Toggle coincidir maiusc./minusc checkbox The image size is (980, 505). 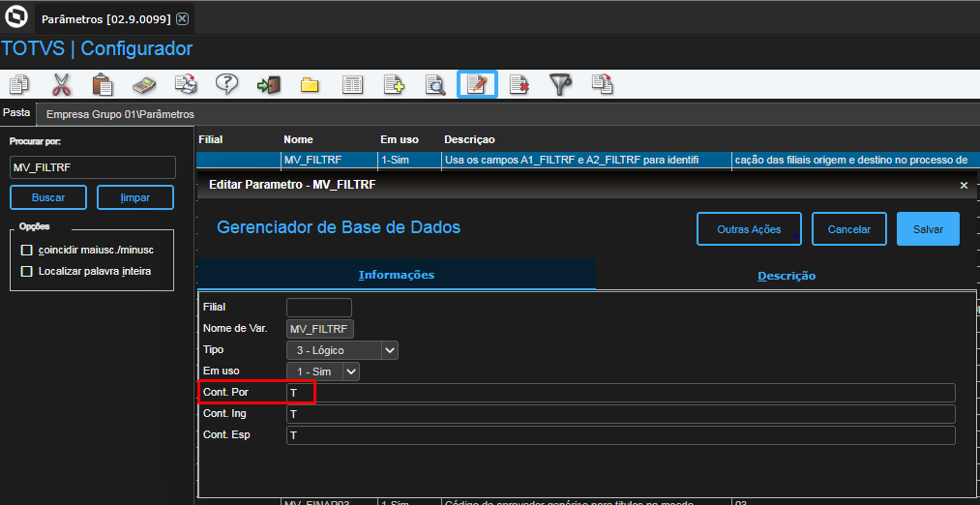(26, 250)
